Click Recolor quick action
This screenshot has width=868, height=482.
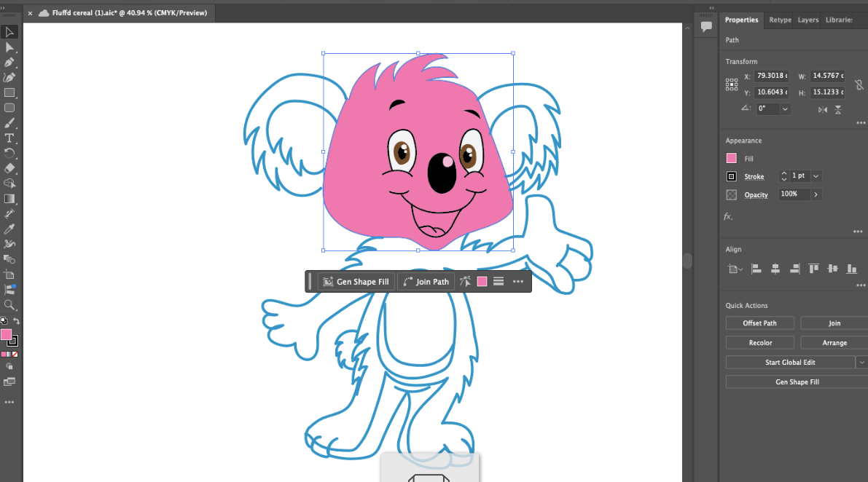pos(759,343)
